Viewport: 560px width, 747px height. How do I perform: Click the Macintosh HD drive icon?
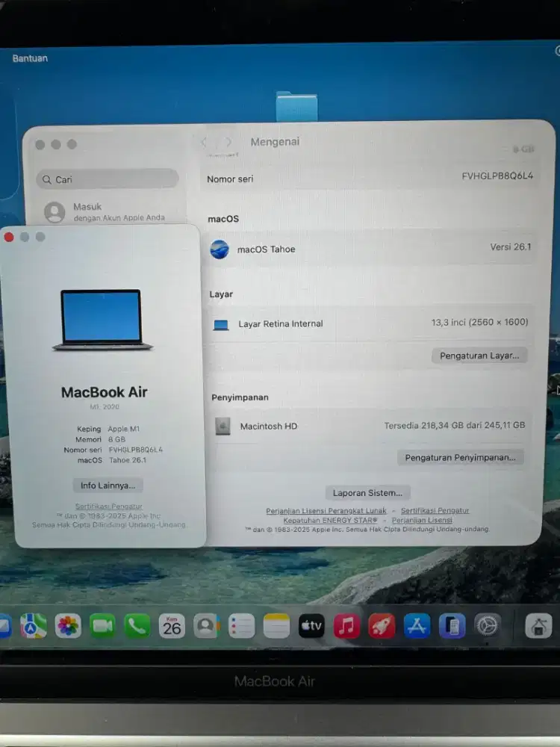coord(223,426)
